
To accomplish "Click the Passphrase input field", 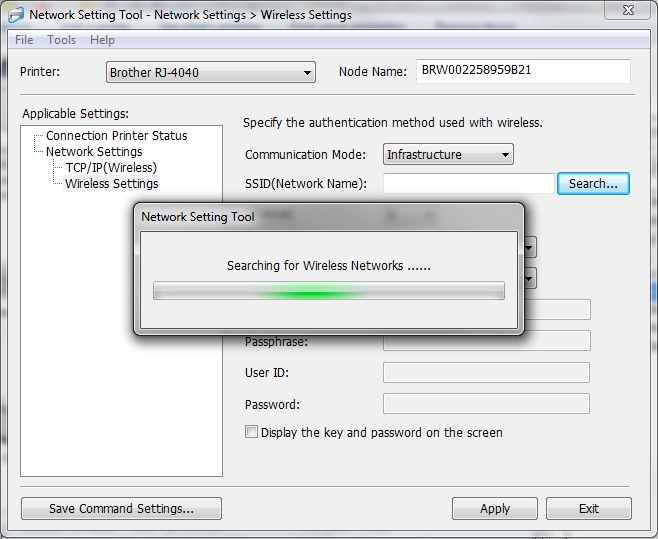I will [x=486, y=341].
